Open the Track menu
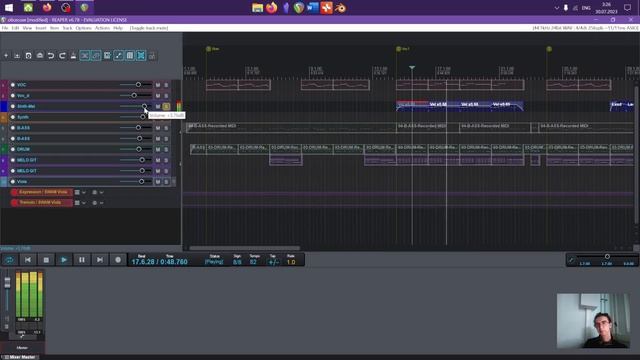The width and height of the screenshot is (640, 360). tap(67, 28)
